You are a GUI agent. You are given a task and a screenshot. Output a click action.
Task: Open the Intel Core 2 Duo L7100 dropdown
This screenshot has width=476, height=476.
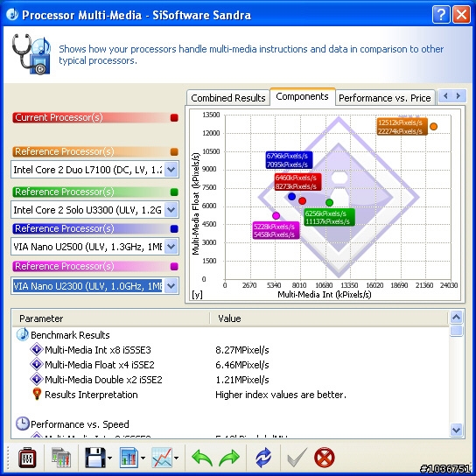coord(171,170)
